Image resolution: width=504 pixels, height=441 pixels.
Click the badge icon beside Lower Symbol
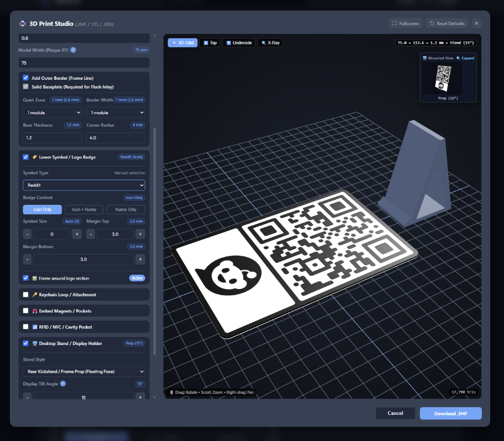coord(34,157)
